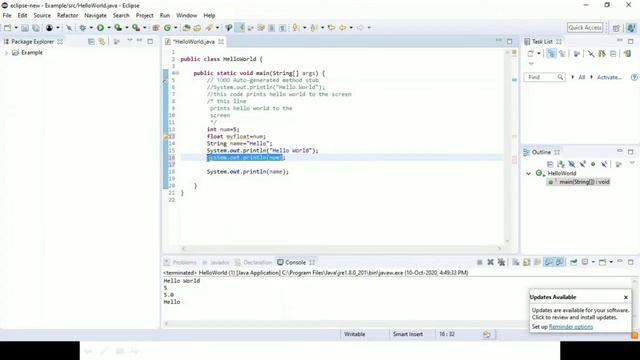Screen dimensions: 640x360
Task: Open the New Java Class dropdown arrow
Action: [x=176, y=28]
